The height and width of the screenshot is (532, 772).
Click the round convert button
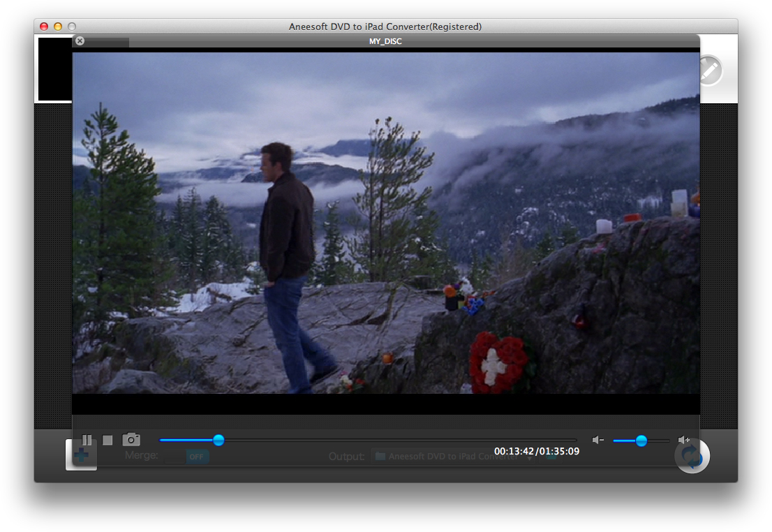(x=692, y=456)
